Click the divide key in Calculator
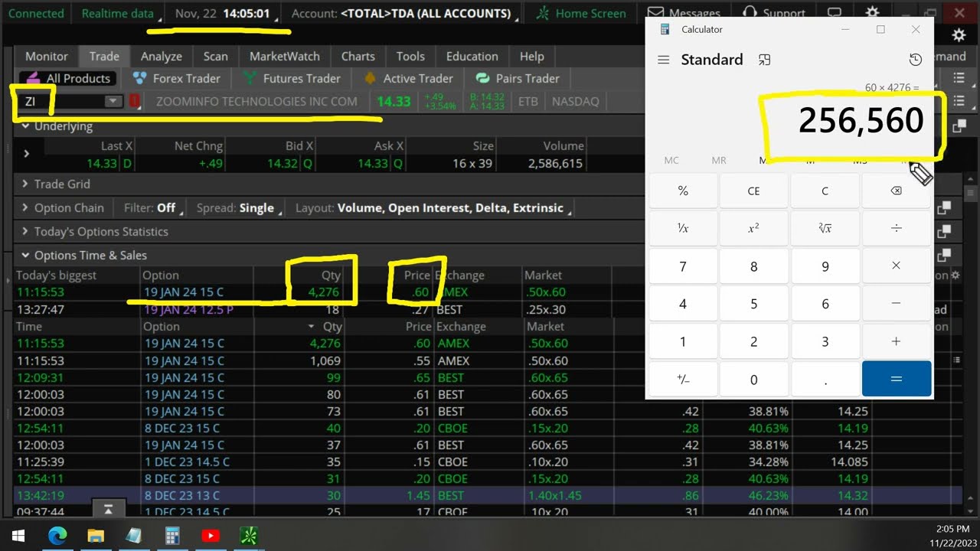This screenshot has width=980, height=551. (896, 229)
